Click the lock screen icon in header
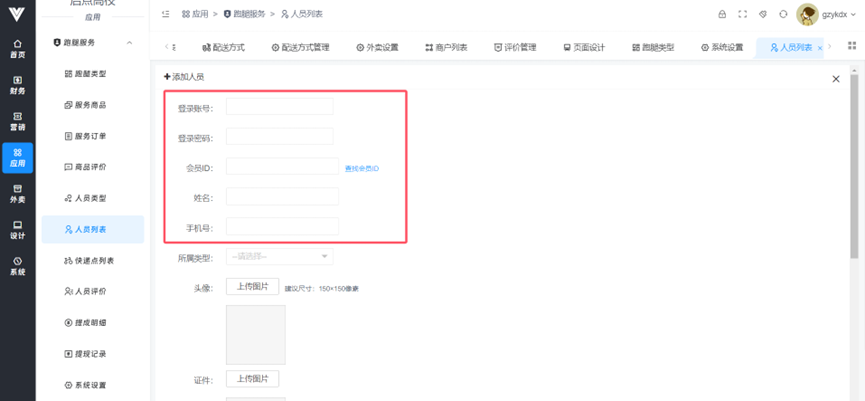This screenshot has height=401, width=865. point(722,14)
